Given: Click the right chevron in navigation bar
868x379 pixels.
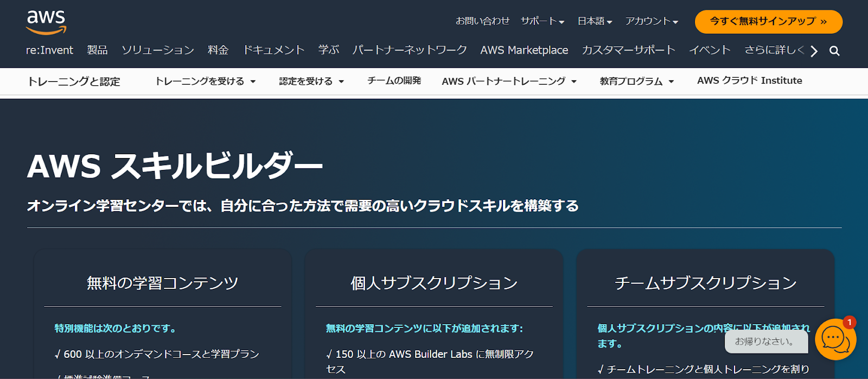Looking at the screenshot, I should point(814,51).
